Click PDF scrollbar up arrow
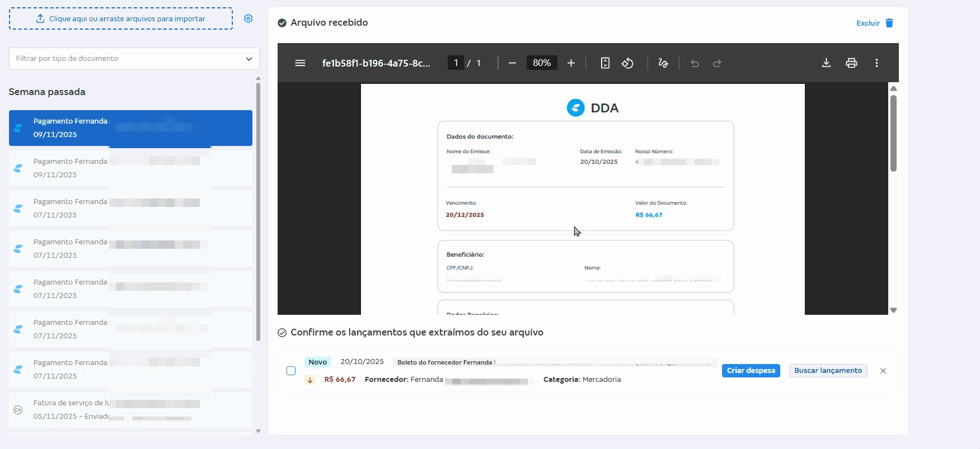The height and width of the screenshot is (449, 980). [x=894, y=88]
